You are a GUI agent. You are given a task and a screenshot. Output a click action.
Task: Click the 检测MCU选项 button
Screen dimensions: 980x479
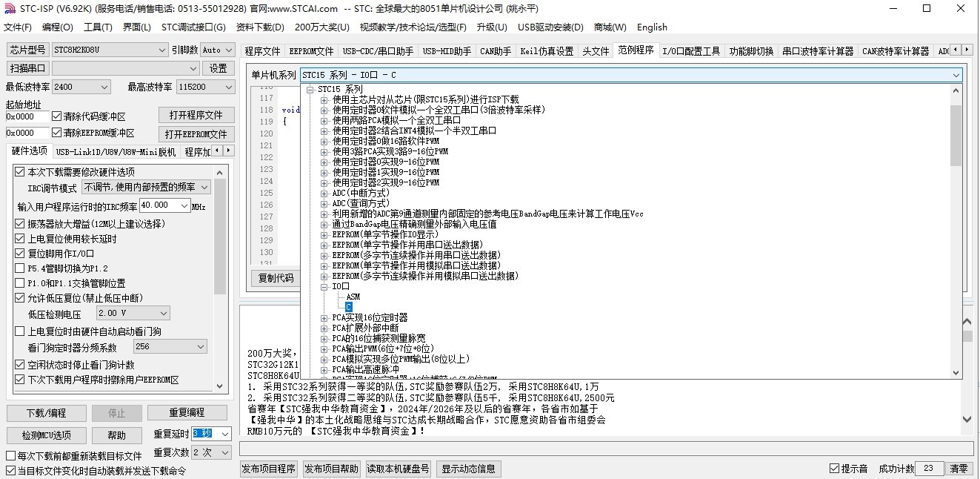[46, 435]
